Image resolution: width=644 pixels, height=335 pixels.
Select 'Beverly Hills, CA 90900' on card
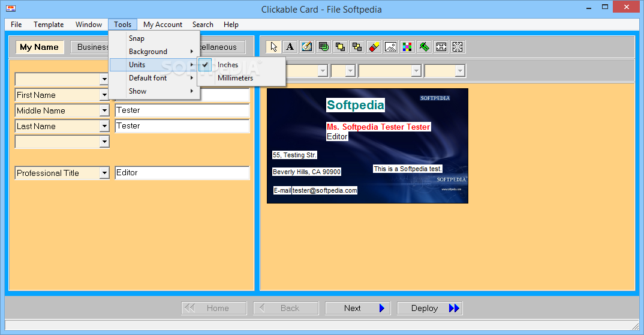pos(306,172)
